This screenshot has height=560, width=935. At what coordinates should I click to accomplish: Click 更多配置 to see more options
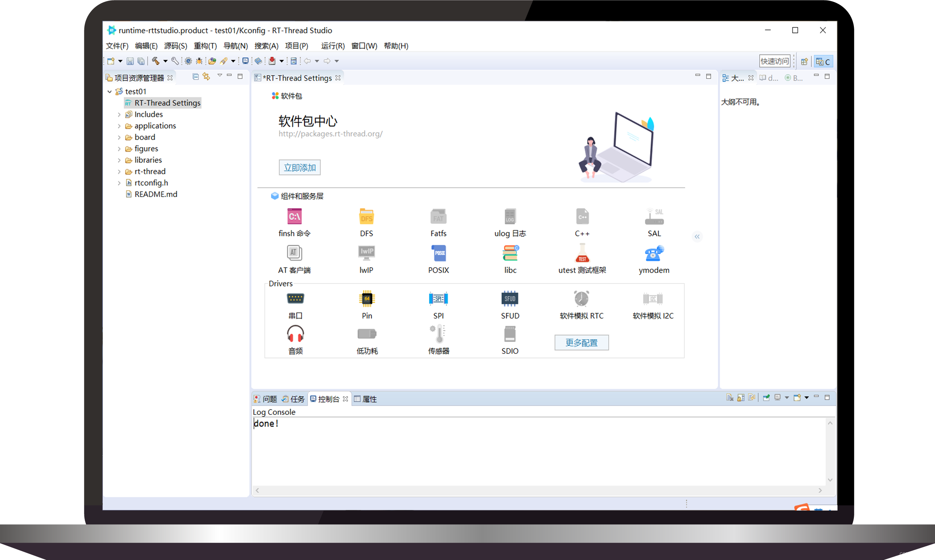(x=581, y=342)
